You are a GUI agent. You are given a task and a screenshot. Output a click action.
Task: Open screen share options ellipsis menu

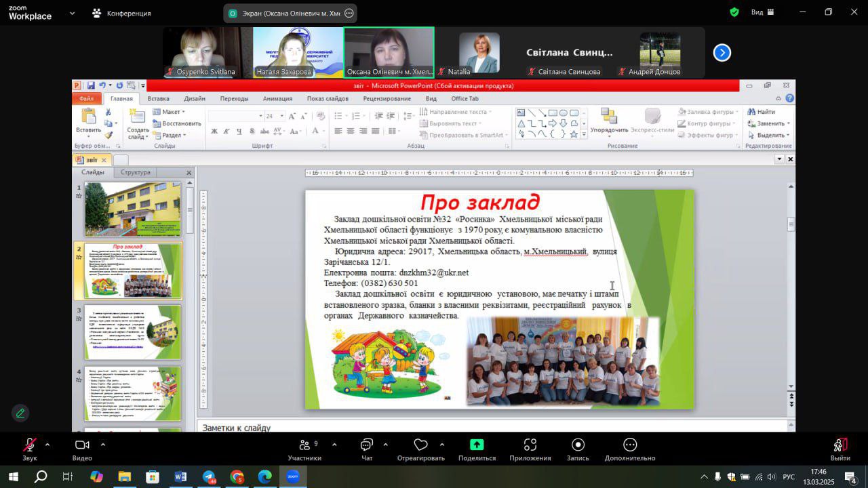349,13
